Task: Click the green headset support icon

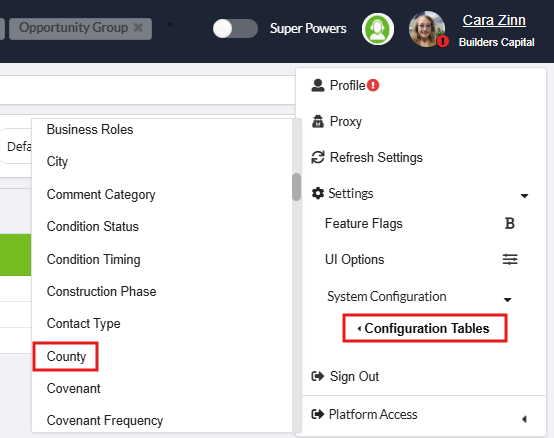Action: pyautogui.click(x=378, y=29)
